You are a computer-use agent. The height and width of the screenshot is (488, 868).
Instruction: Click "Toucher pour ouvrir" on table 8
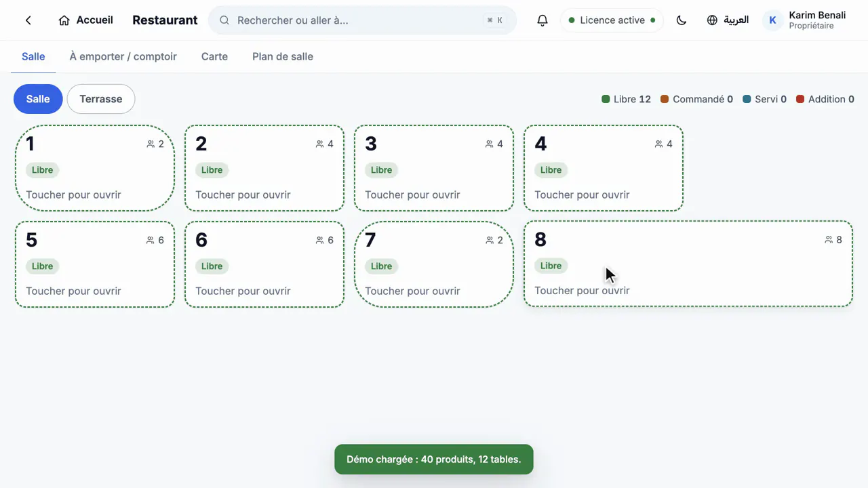click(x=582, y=290)
